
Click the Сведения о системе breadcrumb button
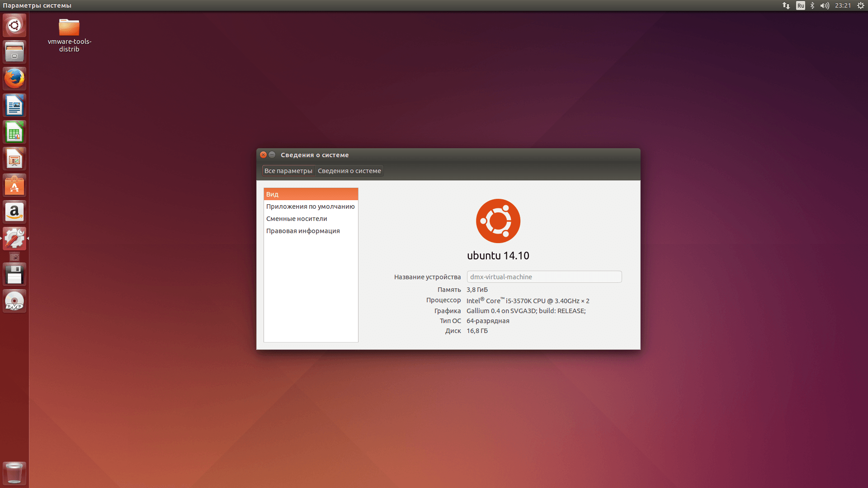(349, 171)
